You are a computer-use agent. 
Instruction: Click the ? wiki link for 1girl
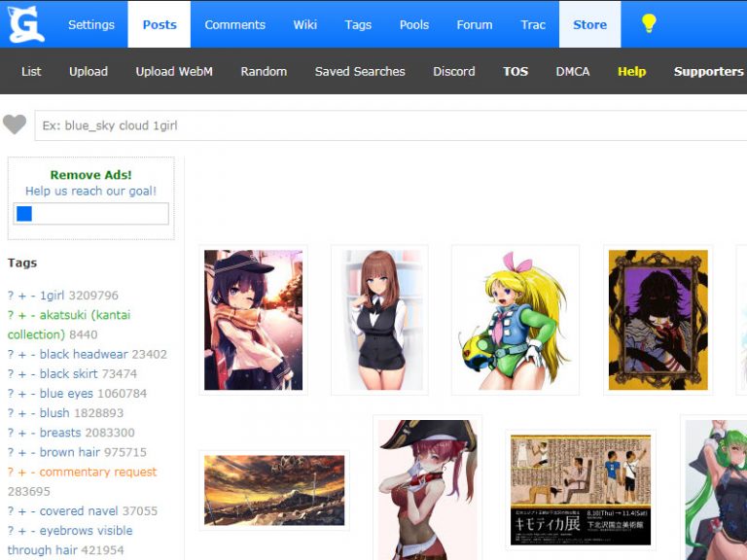coord(11,296)
